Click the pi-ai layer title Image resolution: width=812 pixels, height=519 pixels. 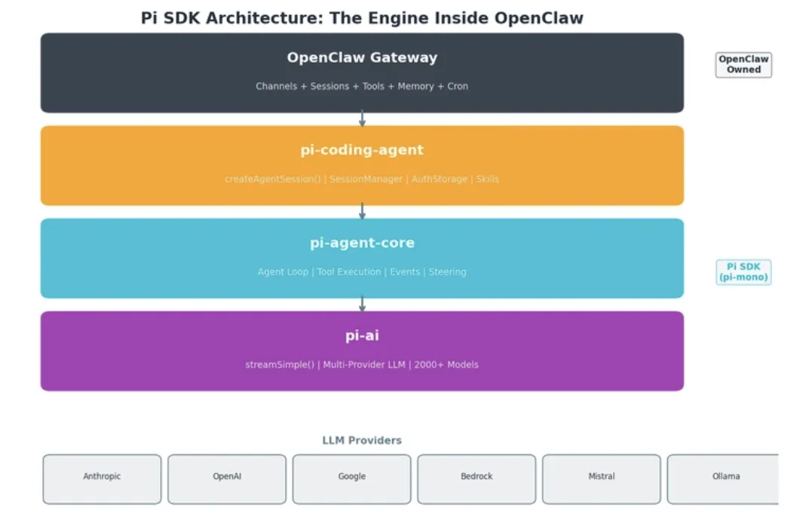coord(362,336)
